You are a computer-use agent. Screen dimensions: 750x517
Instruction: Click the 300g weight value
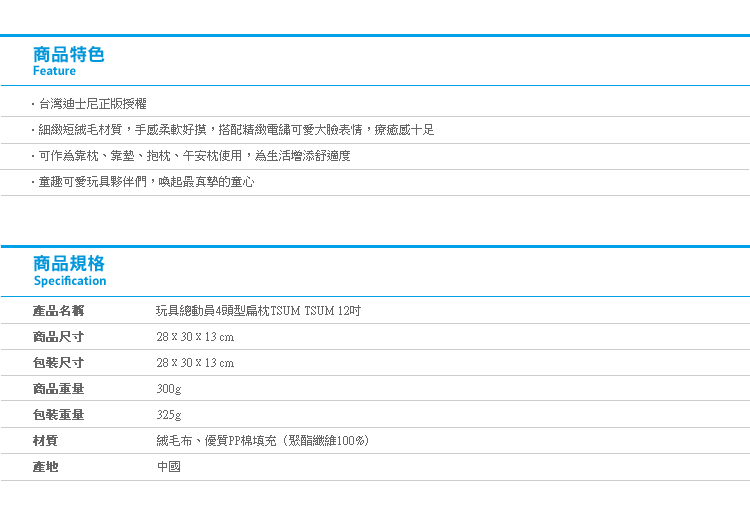[169, 389]
